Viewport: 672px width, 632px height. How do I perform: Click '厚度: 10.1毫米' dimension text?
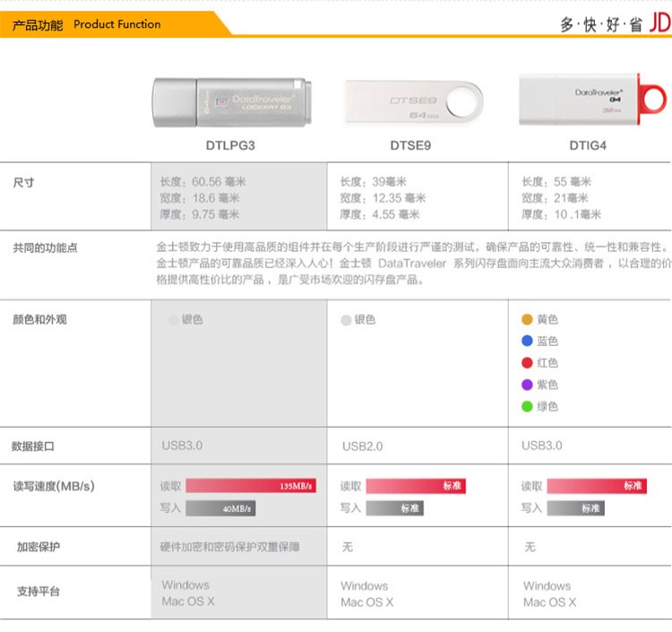[562, 214]
